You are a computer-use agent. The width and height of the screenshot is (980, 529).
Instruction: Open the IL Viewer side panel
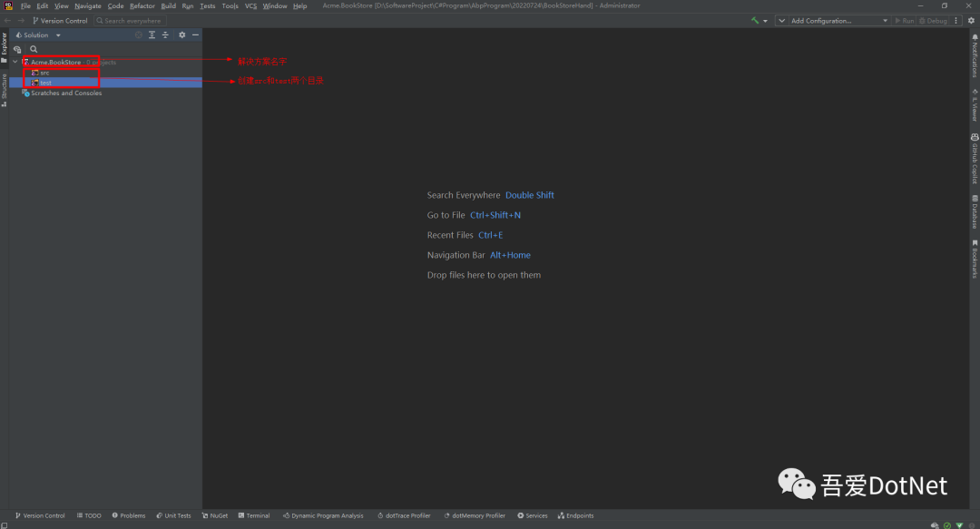(975, 104)
